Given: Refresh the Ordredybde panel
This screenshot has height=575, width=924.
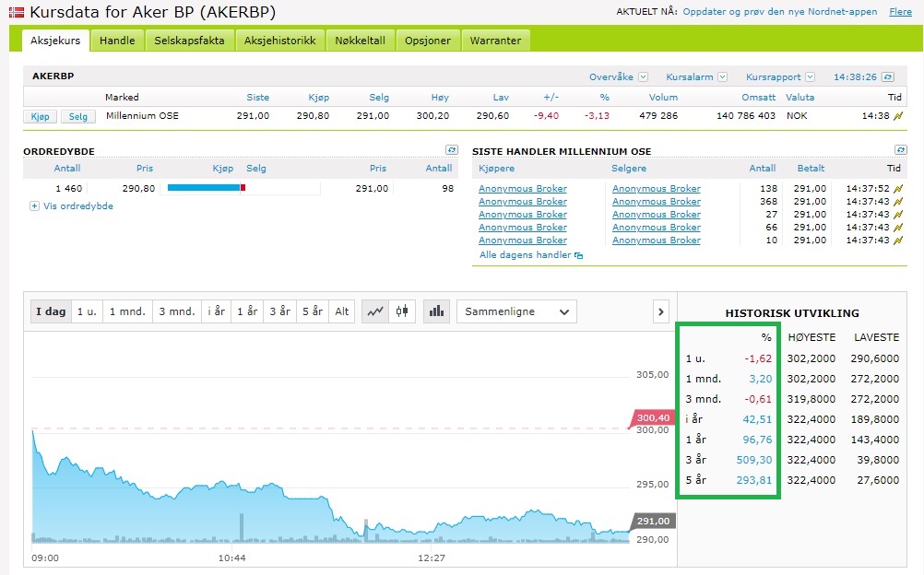Looking at the screenshot, I should coord(452,149).
